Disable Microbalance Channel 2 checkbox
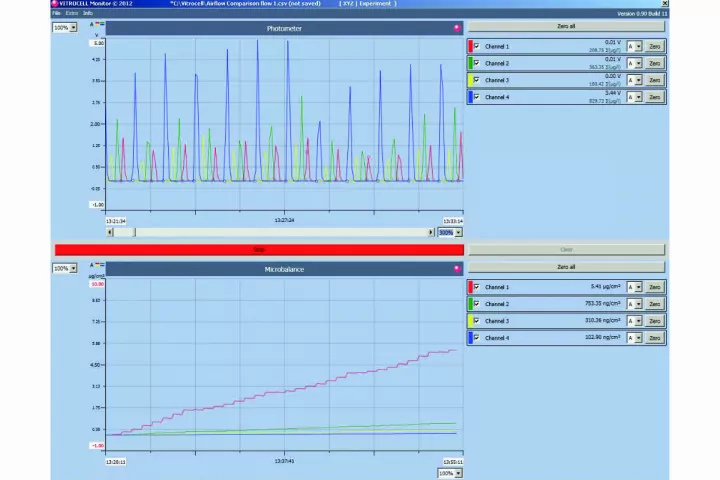The width and height of the screenshot is (720, 480). (x=476, y=304)
